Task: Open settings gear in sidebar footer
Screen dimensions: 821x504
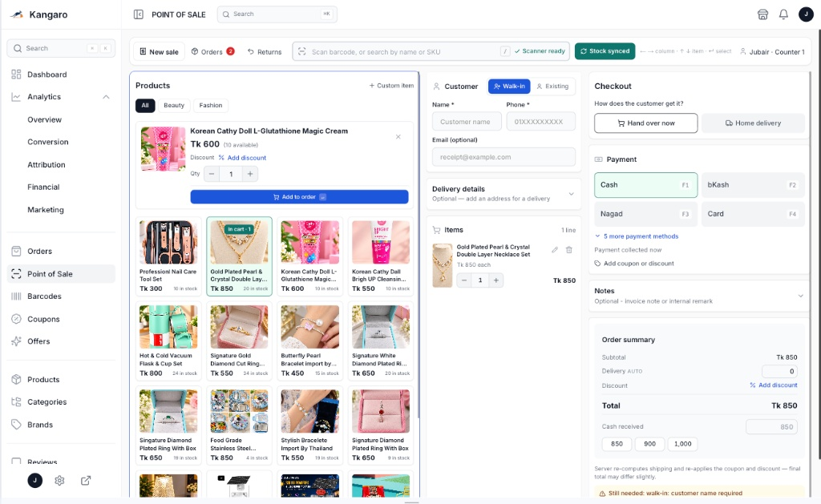Action: (59, 481)
